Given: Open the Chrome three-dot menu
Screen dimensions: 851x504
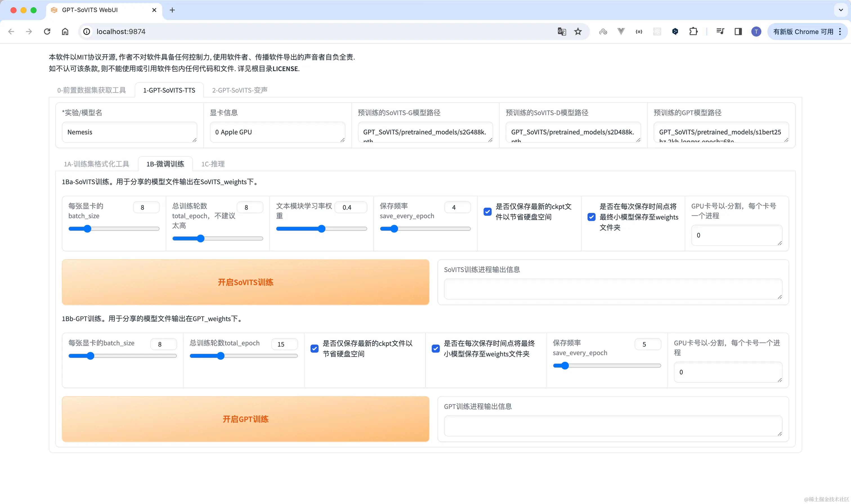Looking at the screenshot, I should coord(840,31).
